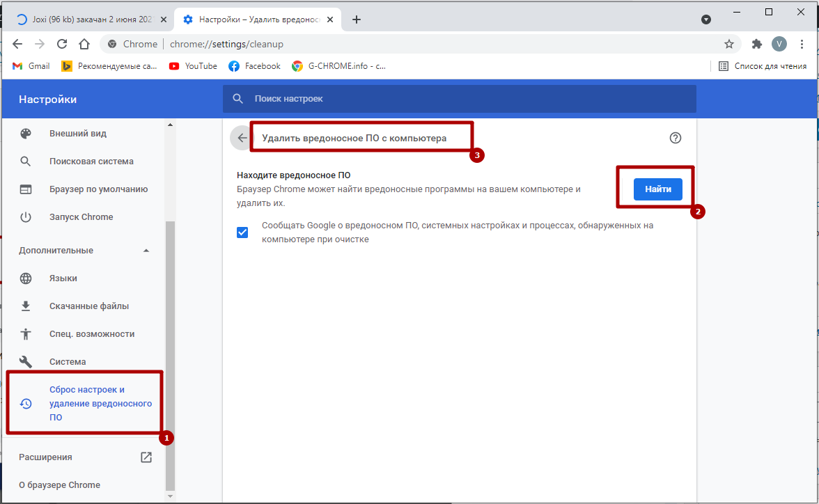The width and height of the screenshot is (819, 504).
Task: Open the Extensions puzzle icon
Action: tap(756, 44)
